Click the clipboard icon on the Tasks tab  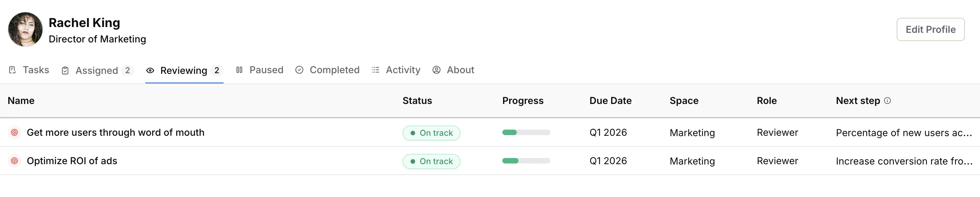coord(12,70)
